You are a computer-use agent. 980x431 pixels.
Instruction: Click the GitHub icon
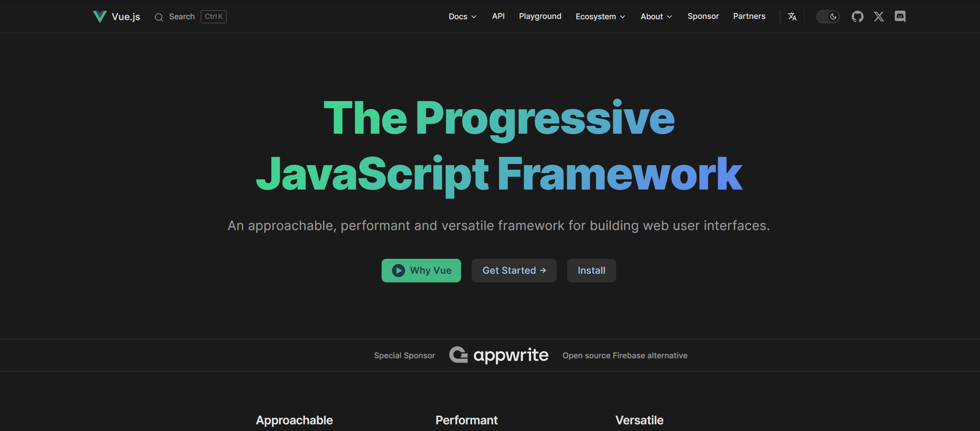pyautogui.click(x=857, y=16)
